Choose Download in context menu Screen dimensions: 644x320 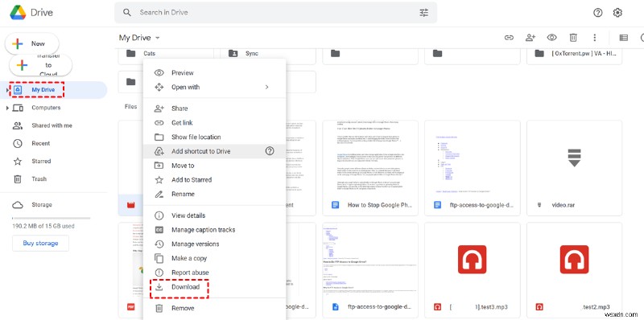click(214, 287)
